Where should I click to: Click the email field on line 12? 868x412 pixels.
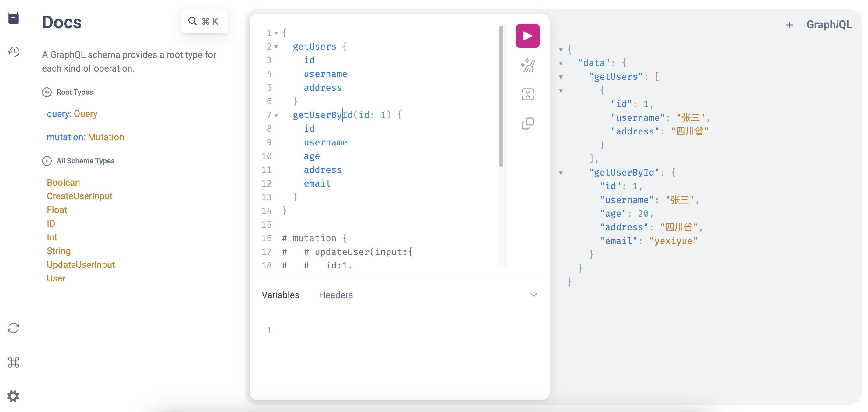point(317,183)
